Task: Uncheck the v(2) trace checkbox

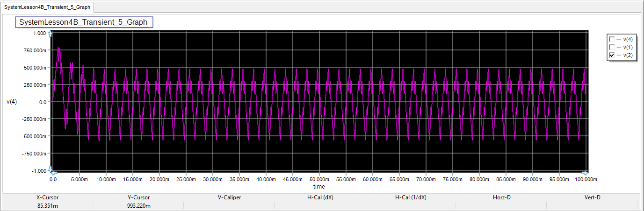Action: [612, 56]
